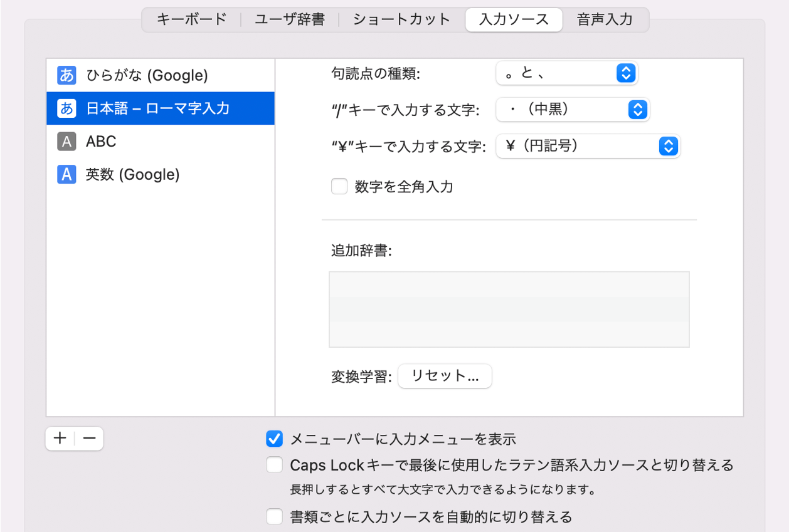Click the A icon beside 英数 (Google)
The width and height of the screenshot is (789, 532).
(x=66, y=174)
